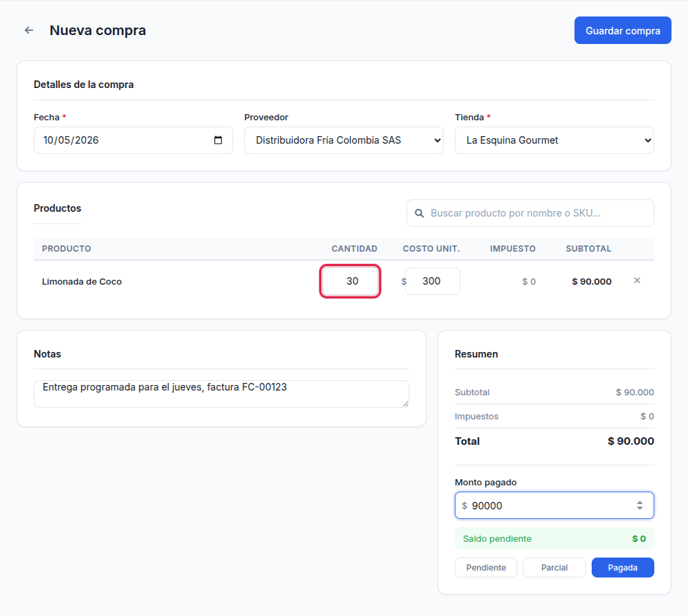Image resolution: width=688 pixels, height=616 pixels.
Task: Click the Nueva compra page title
Action: tap(98, 30)
